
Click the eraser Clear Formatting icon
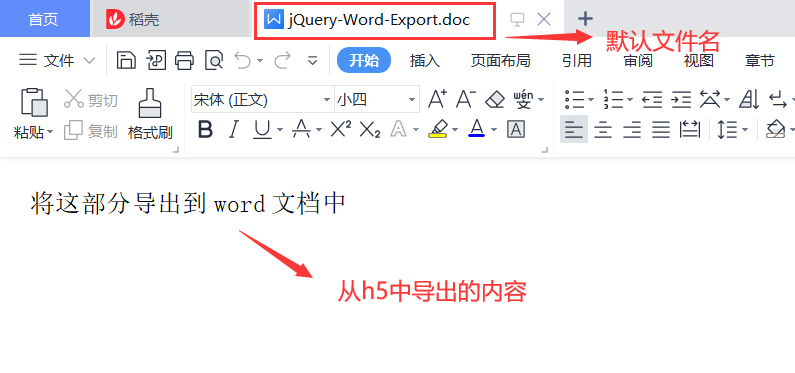(x=495, y=99)
